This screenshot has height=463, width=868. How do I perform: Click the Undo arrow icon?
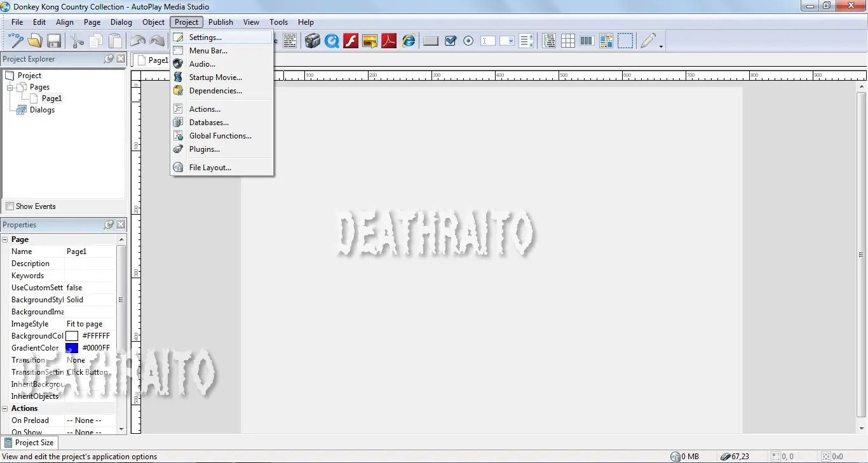click(138, 41)
